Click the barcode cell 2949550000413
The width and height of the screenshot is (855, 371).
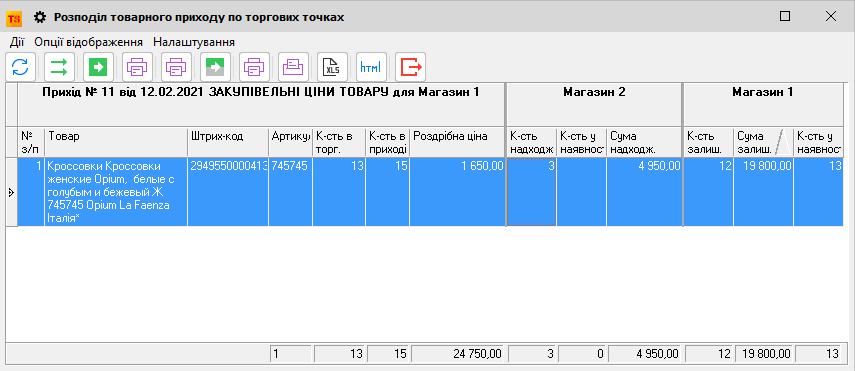pos(228,192)
